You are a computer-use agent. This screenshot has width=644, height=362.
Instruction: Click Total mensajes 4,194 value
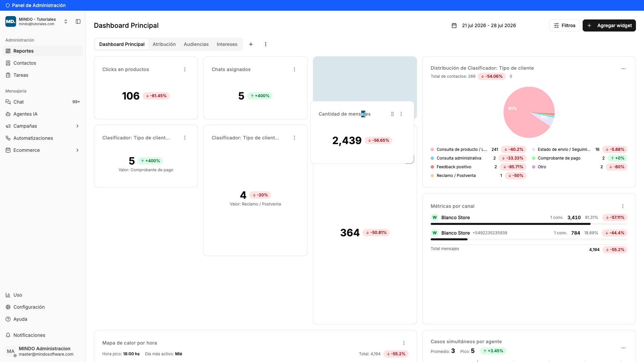pyautogui.click(x=594, y=250)
